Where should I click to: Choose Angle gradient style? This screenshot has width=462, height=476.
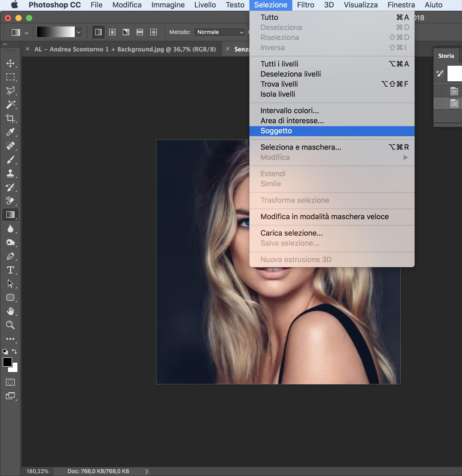click(x=126, y=32)
